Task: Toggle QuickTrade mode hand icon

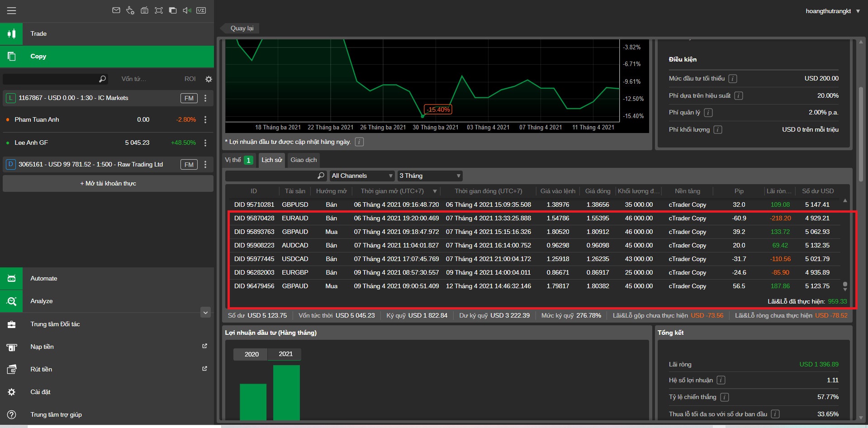Action: (x=130, y=10)
